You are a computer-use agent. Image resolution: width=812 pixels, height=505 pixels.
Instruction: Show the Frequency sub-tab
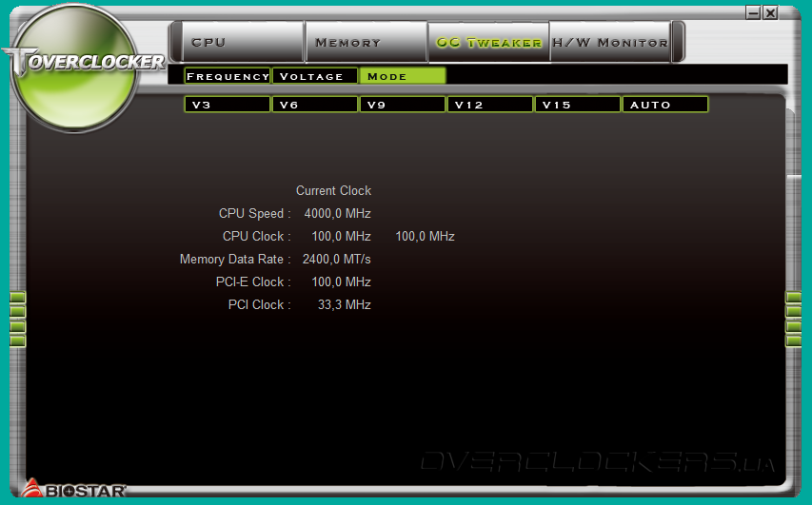(x=228, y=76)
